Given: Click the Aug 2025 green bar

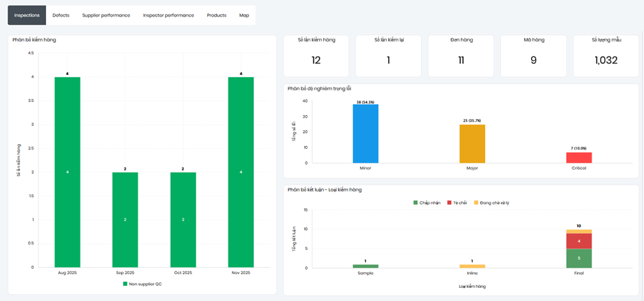Looking at the screenshot, I should (x=67, y=172).
